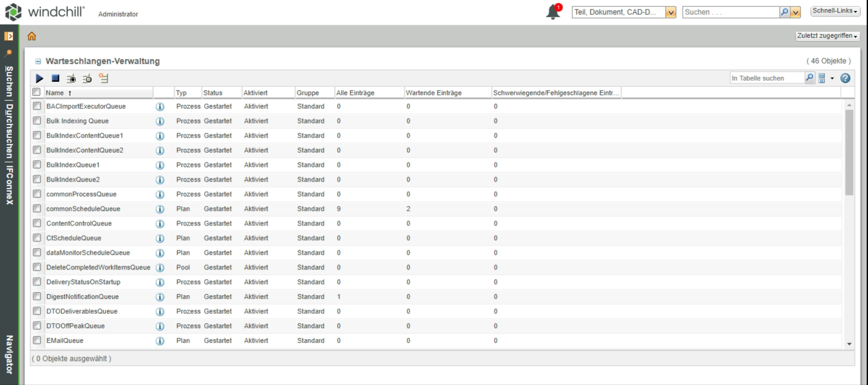
Task: Click the magnifier icon for table search
Action: [x=809, y=78]
